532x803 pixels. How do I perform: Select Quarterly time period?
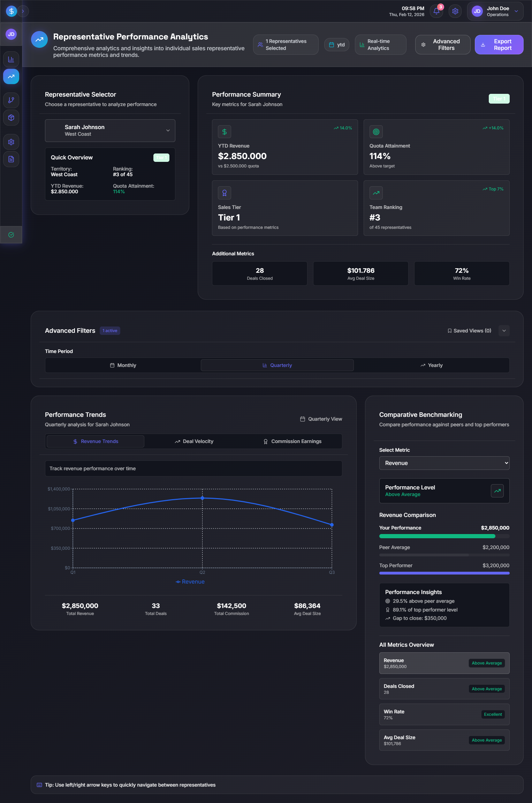click(x=277, y=365)
